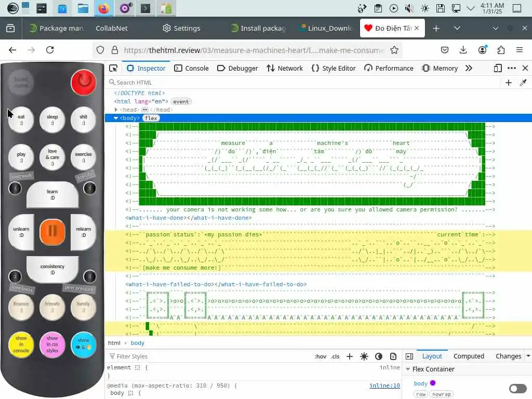Click the consistency :D remote button
The width and height of the screenshot is (532, 399).
pos(52,270)
